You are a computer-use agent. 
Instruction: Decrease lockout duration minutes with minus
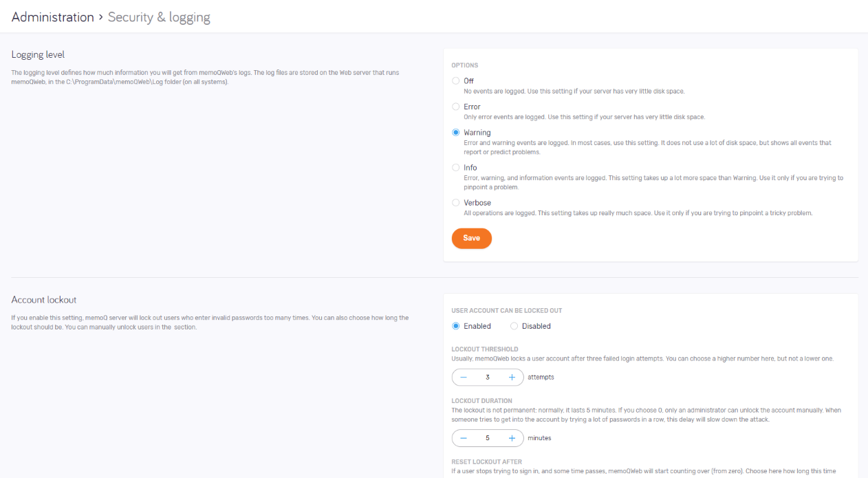[x=464, y=438]
